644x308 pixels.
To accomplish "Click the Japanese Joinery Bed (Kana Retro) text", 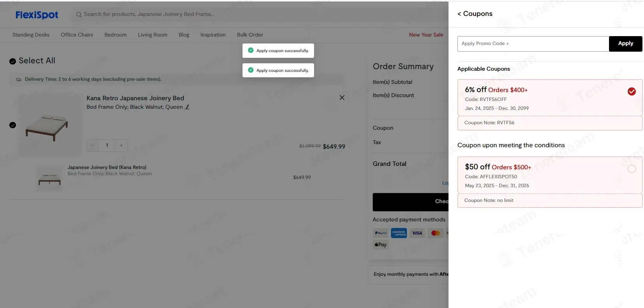I will (x=107, y=167).
